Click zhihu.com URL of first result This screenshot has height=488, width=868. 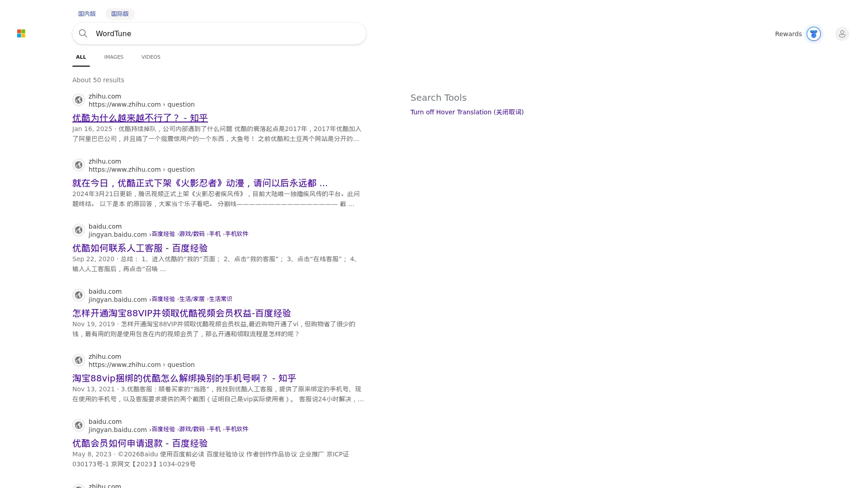(x=142, y=104)
